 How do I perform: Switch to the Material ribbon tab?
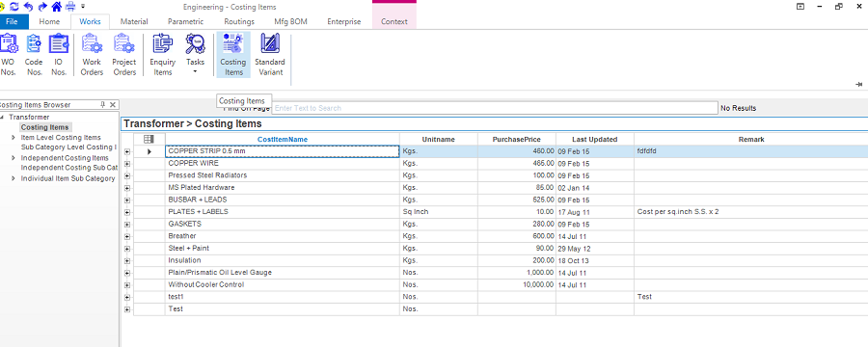[x=134, y=22]
